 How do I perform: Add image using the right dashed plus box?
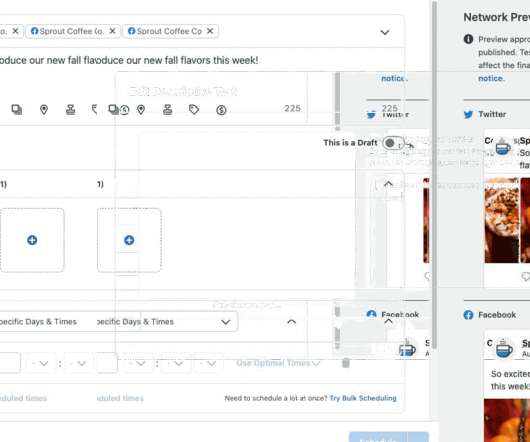[x=129, y=240]
